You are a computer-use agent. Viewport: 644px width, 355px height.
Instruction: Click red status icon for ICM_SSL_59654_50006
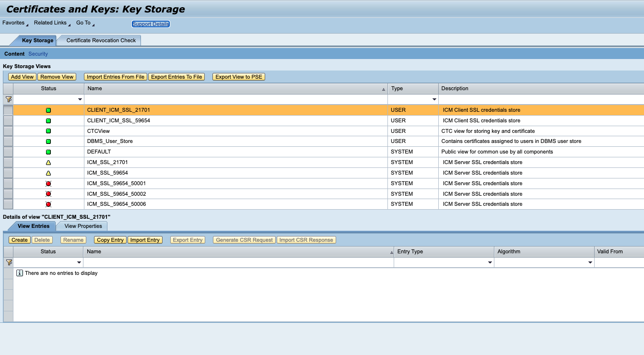pos(48,204)
